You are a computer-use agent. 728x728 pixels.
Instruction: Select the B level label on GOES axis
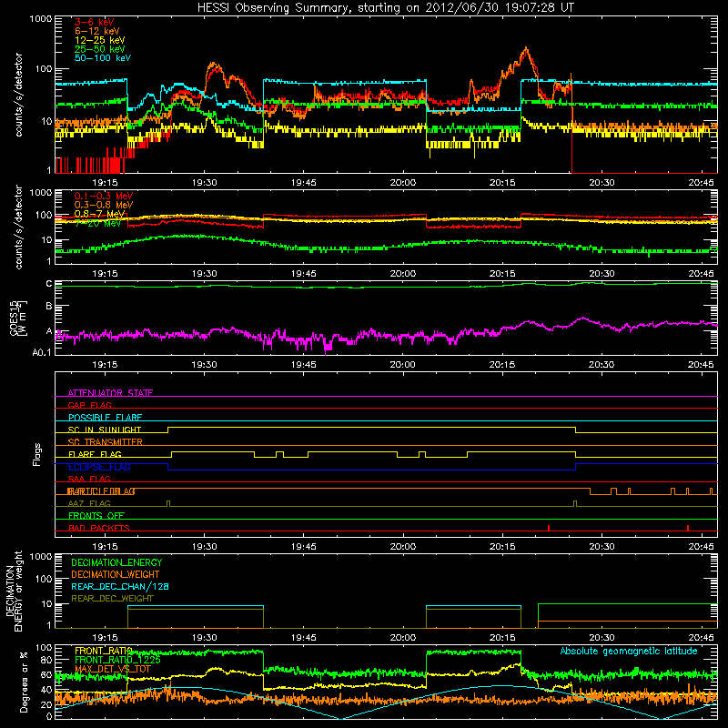coord(49,307)
